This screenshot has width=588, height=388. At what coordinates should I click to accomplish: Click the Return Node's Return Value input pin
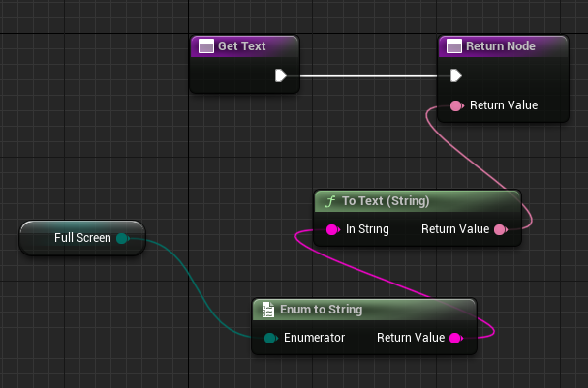click(457, 106)
